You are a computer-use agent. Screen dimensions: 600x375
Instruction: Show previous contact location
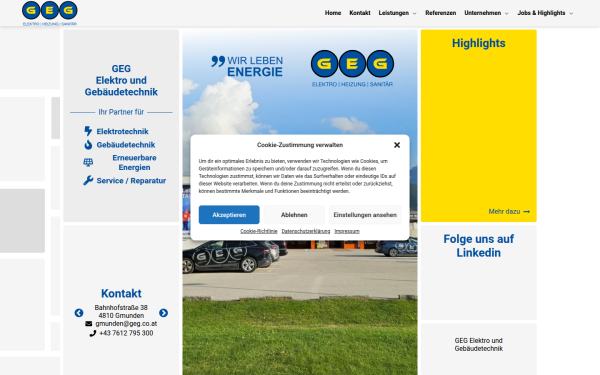[x=79, y=313]
